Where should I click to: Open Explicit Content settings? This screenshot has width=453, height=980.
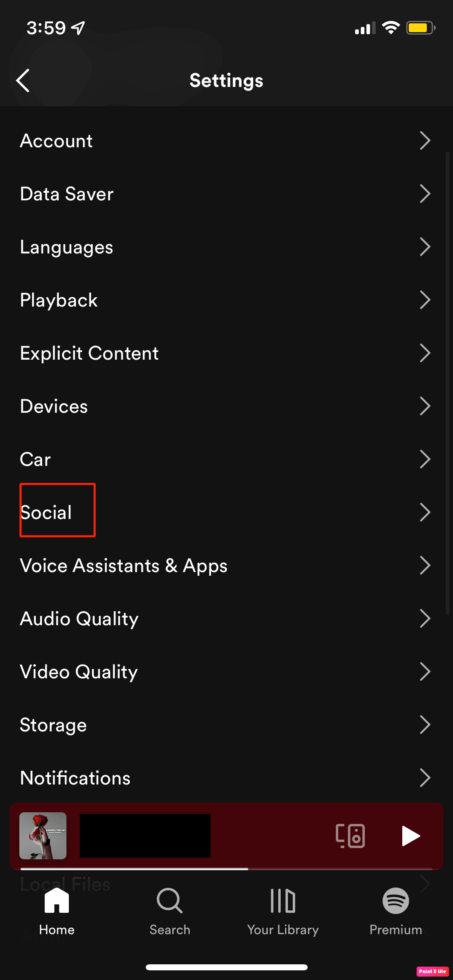pos(226,353)
